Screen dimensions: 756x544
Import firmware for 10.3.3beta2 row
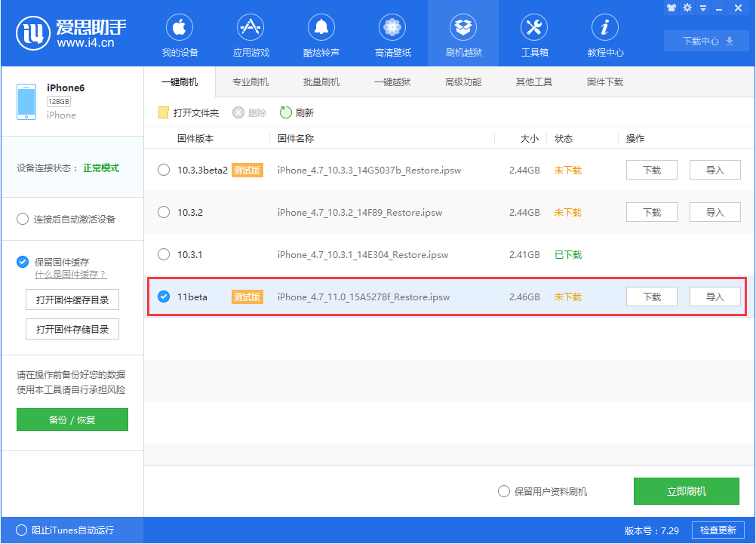tap(715, 170)
